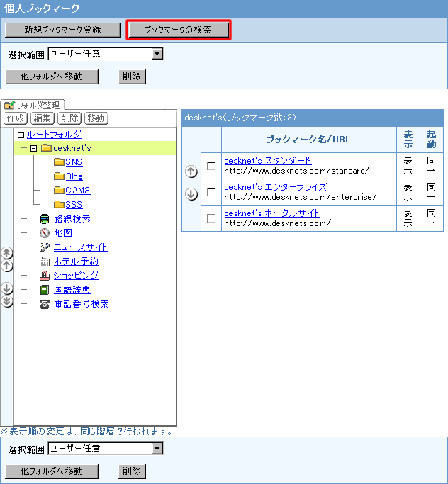
Task: Click the 地図 compass icon
Action: coord(45,233)
